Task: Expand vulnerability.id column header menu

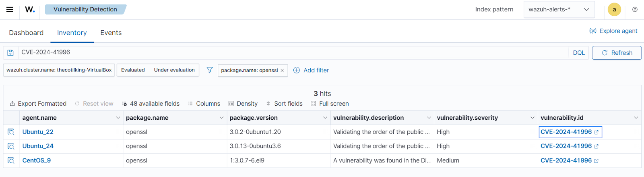Action: pyautogui.click(x=636, y=118)
